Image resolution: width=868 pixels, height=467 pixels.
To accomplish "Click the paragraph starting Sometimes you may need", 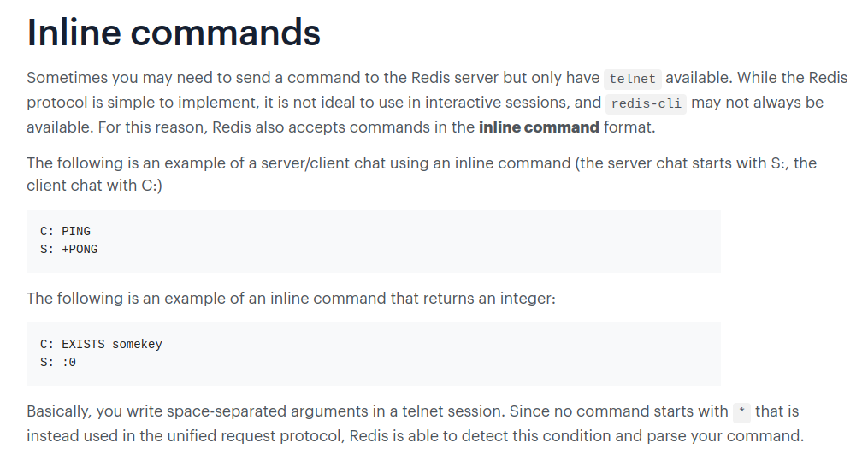I will [437, 103].
